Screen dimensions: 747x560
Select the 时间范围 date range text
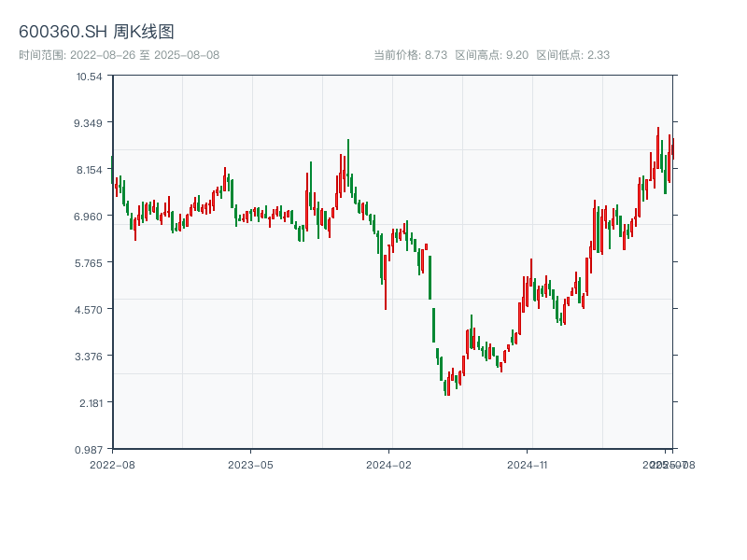click(119, 55)
